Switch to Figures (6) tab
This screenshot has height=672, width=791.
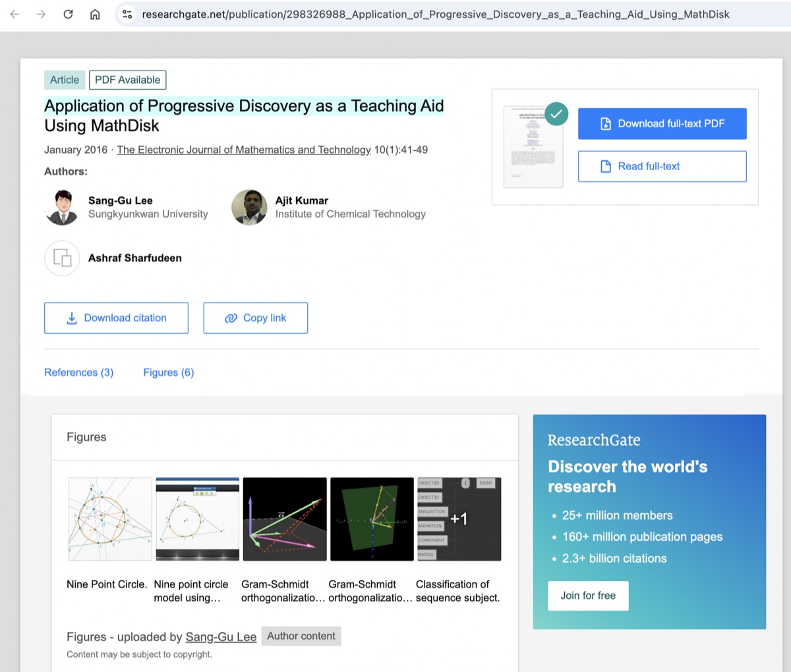pyautogui.click(x=169, y=373)
